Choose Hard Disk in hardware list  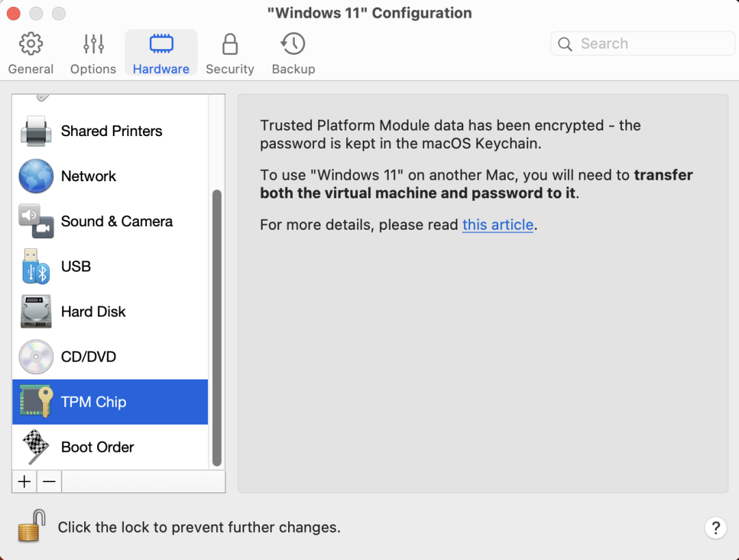[x=109, y=312]
